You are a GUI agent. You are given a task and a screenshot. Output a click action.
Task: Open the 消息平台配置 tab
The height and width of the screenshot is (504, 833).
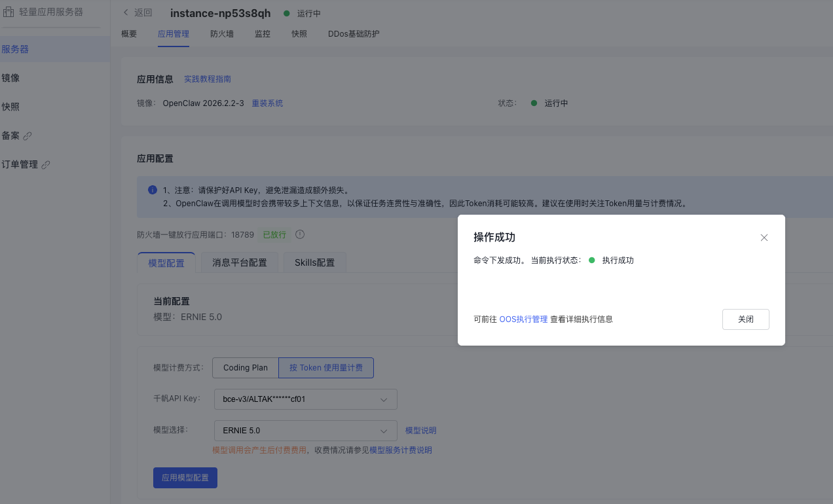239,262
